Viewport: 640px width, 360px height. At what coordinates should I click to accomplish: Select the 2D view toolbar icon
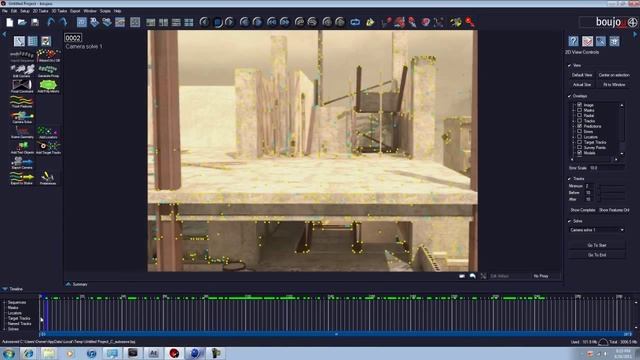coord(82,22)
